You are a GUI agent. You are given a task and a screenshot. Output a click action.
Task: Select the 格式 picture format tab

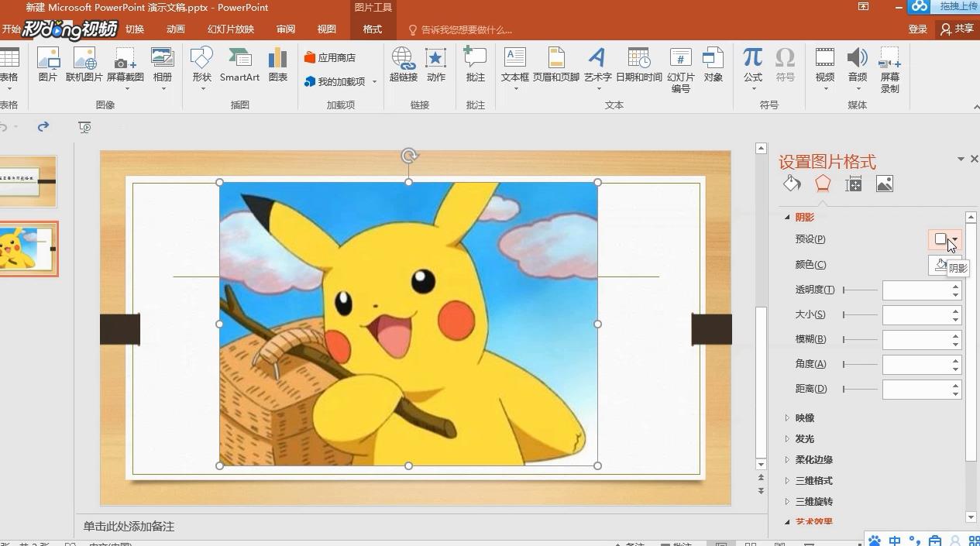(373, 29)
